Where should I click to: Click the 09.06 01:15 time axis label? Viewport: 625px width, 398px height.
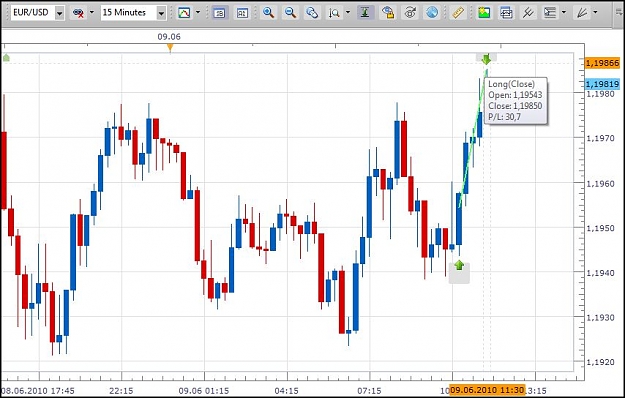click(204, 391)
